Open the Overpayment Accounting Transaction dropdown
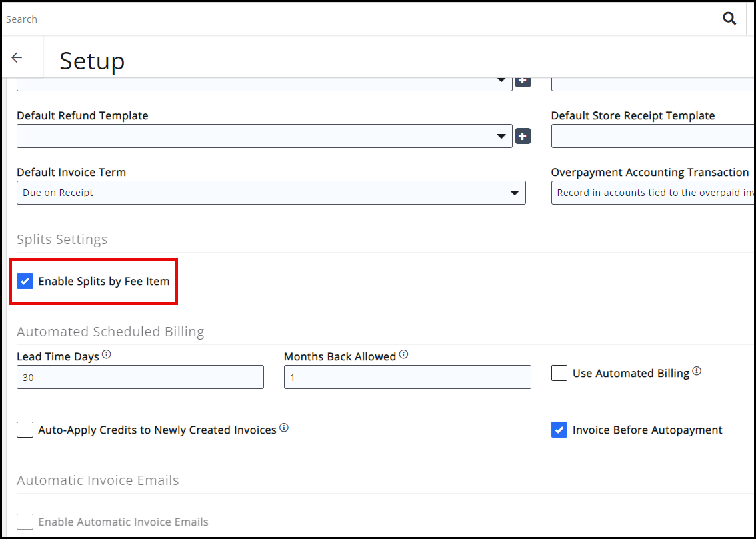The image size is (756, 539). (653, 193)
